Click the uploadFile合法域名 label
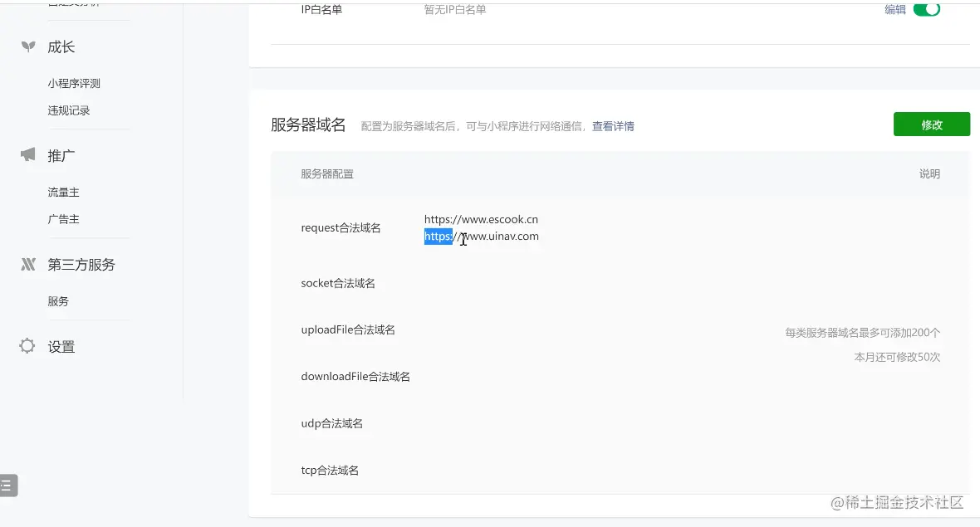 click(347, 329)
